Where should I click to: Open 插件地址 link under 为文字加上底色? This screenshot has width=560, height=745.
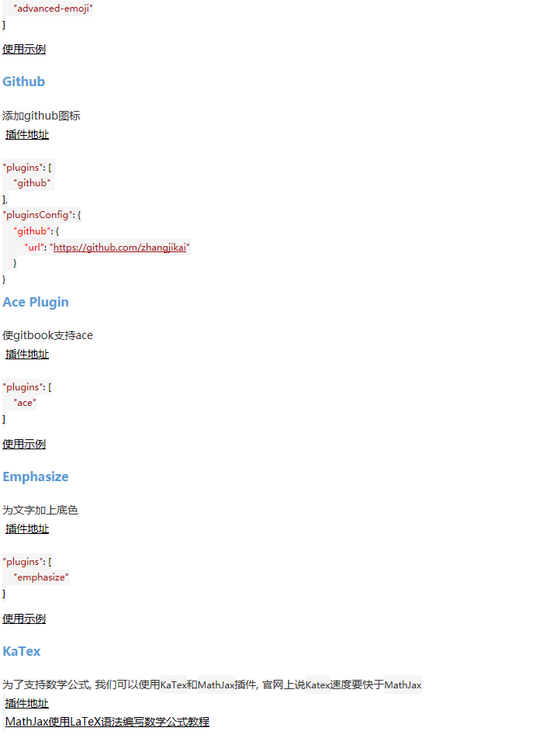(27, 528)
